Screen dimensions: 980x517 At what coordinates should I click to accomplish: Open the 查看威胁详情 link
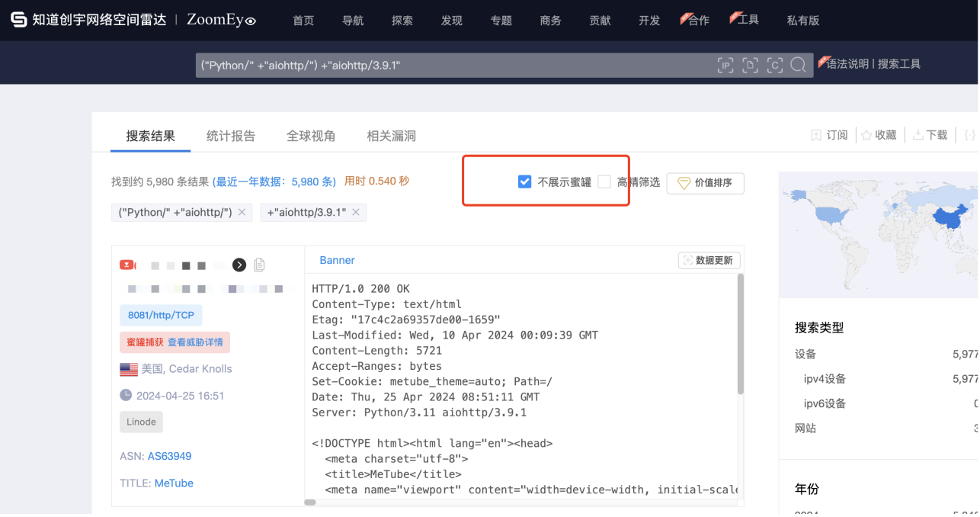[195, 342]
